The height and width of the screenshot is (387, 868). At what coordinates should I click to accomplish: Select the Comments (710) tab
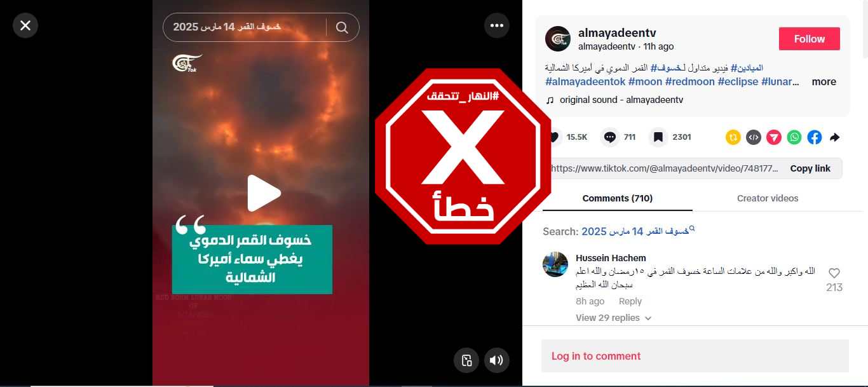(x=618, y=198)
